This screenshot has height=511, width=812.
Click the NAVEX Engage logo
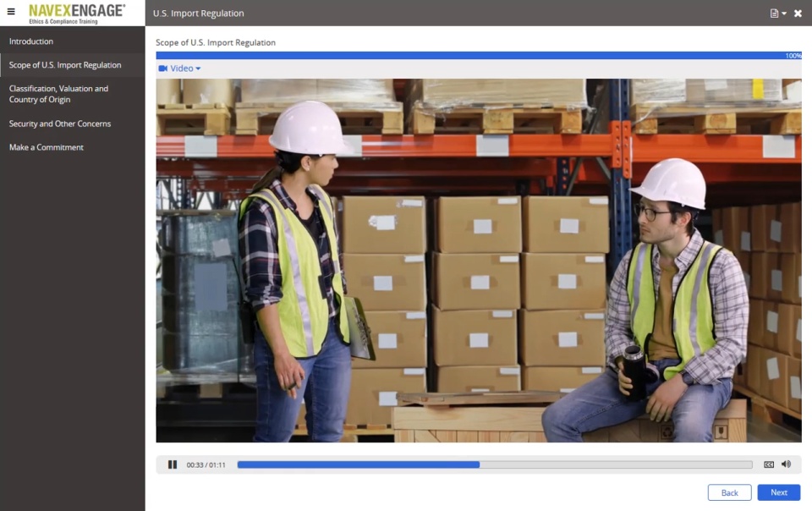[77, 14]
